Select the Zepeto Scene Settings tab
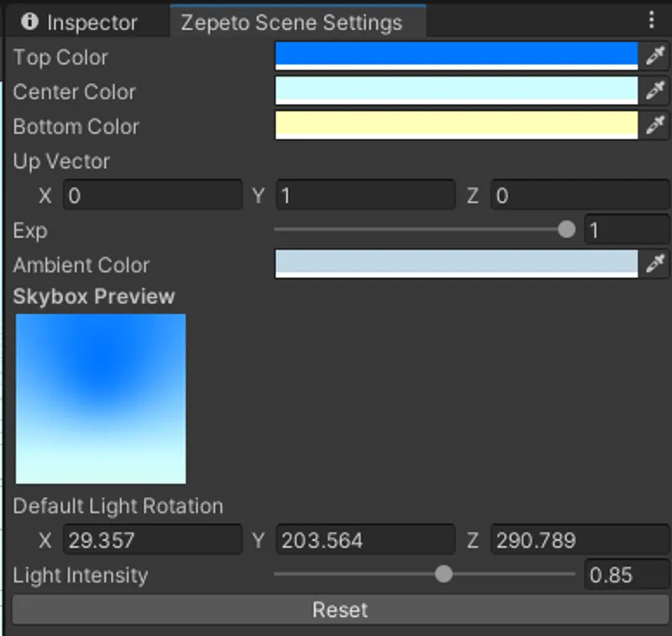The width and height of the screenshot is (672, 636). coord(291,23)
